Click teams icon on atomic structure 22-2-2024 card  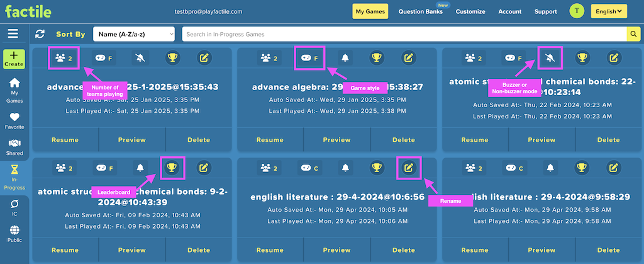(474, 58)
